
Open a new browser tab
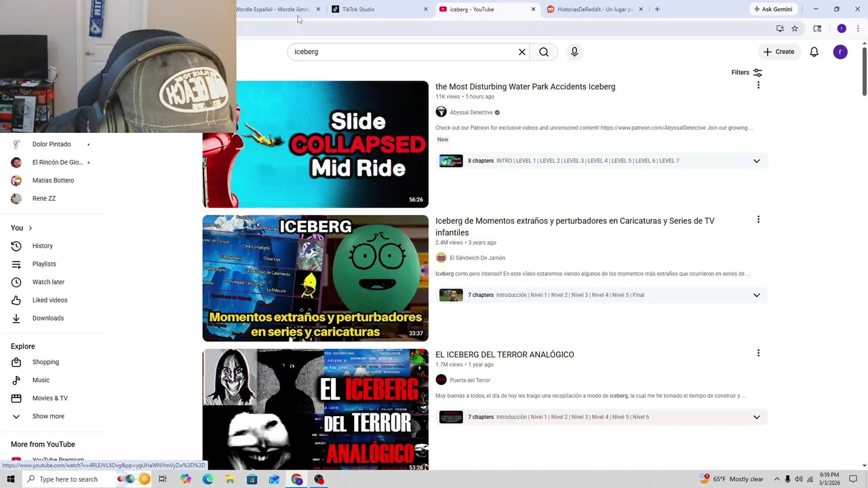point(657,9)
